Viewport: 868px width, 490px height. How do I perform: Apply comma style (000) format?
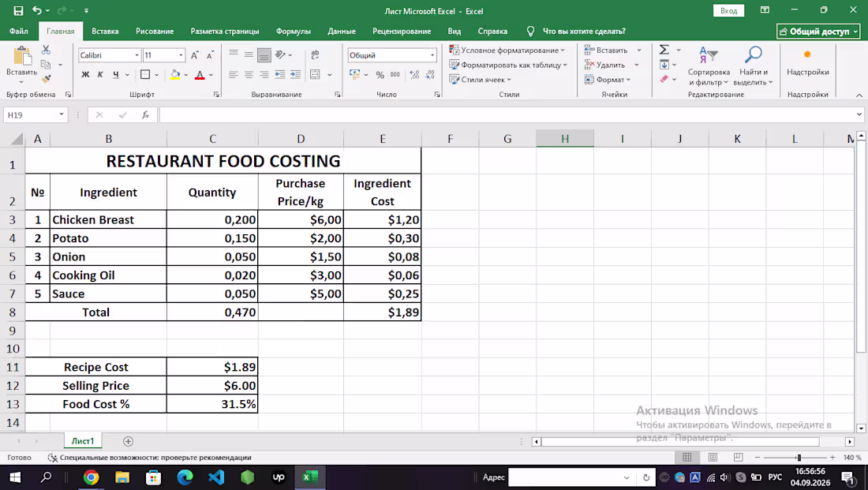(395, 75)
